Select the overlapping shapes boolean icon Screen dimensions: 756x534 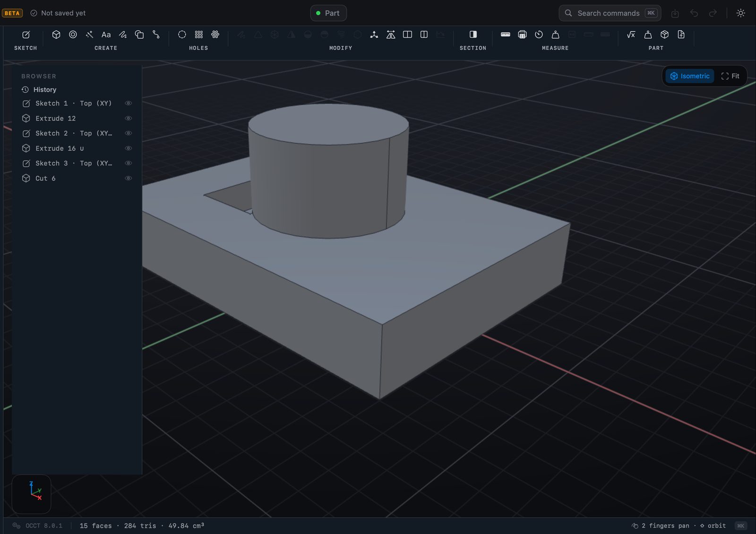[139, 34]
